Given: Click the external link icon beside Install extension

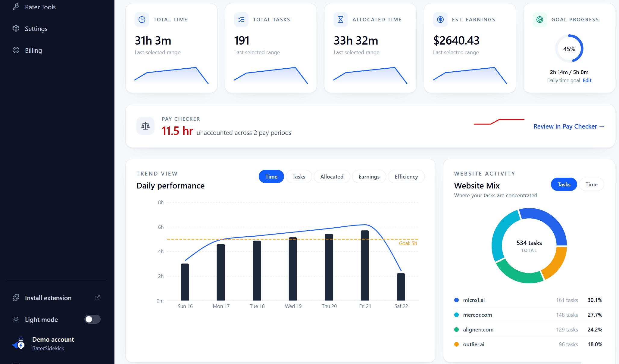Looking at the screenshot, I should click(97, 298).
